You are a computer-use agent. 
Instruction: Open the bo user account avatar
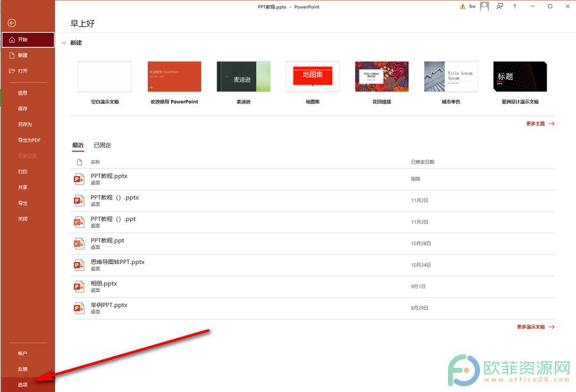click(484, 6)
